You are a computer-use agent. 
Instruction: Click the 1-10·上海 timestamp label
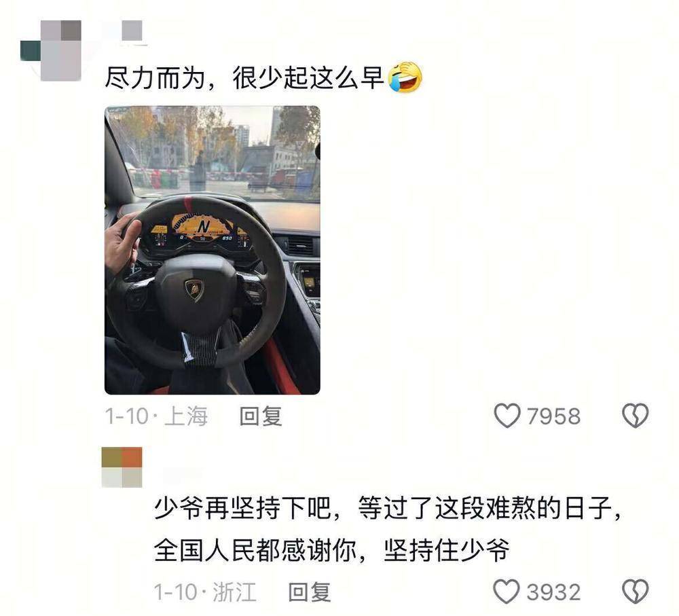point(157,416)
